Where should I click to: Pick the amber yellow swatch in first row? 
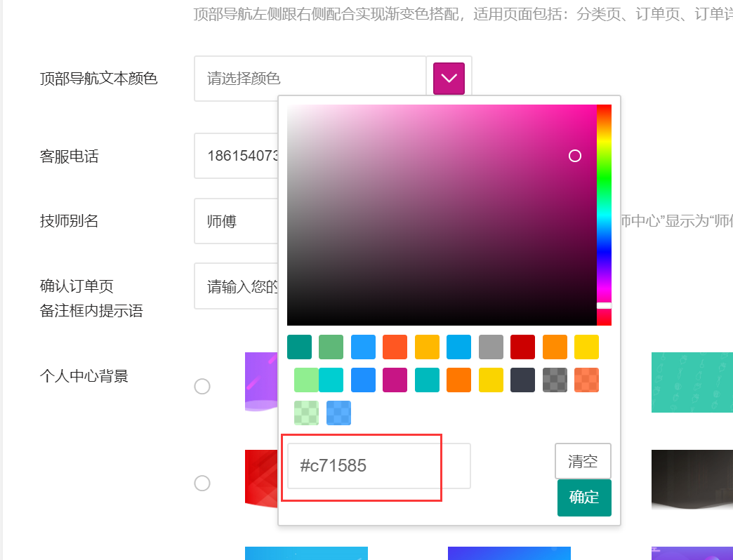(428, 347)
